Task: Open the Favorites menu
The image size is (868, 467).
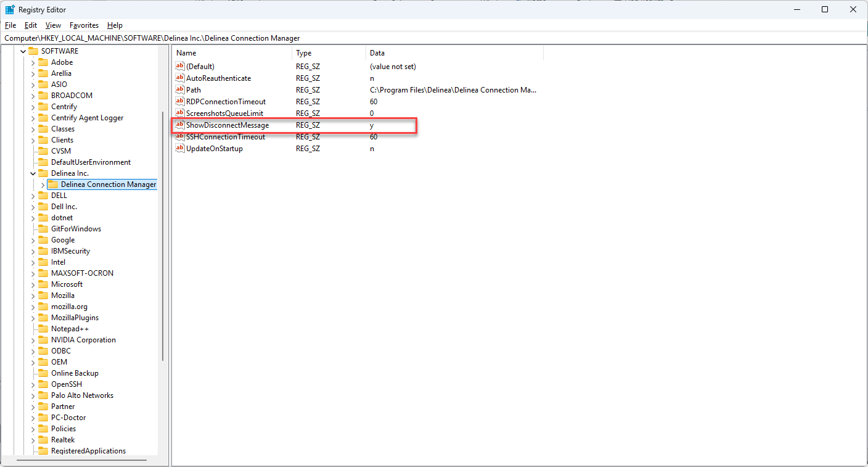Action: (84, 25)
